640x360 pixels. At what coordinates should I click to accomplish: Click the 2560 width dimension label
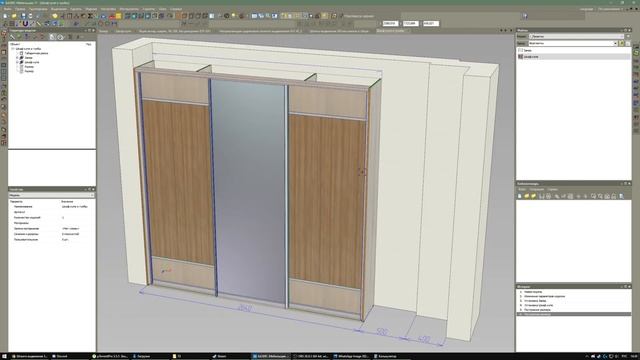(x=244, y=308)
